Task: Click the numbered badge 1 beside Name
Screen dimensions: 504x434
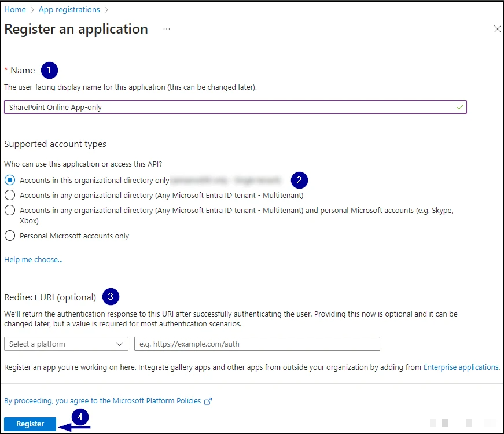Action: pyautogui.click(x=49, y=70)
